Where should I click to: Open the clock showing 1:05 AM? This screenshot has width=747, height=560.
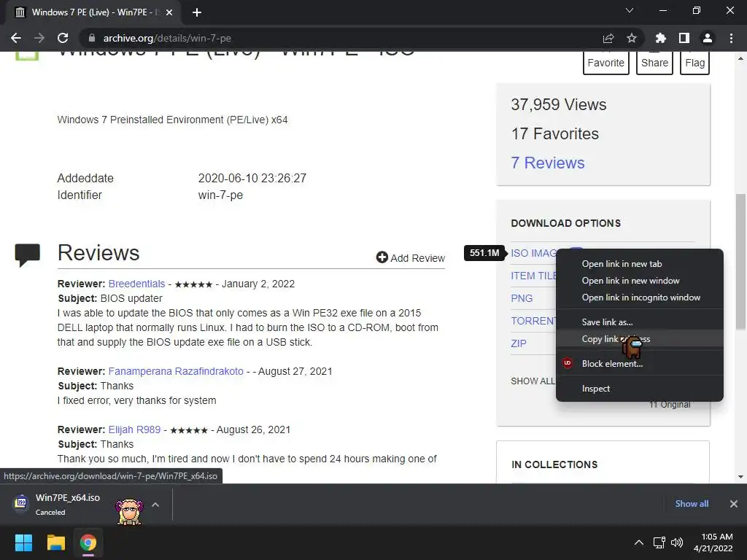pos(713,542)
